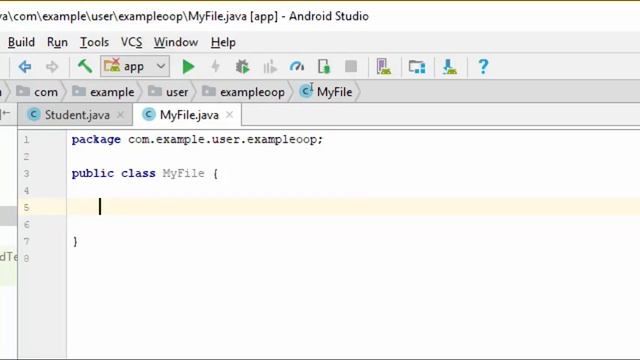Image resolution: width=640 pixels, height=360 pixels.
Task: Run the app with the green play button
Action: pos(188,67)
